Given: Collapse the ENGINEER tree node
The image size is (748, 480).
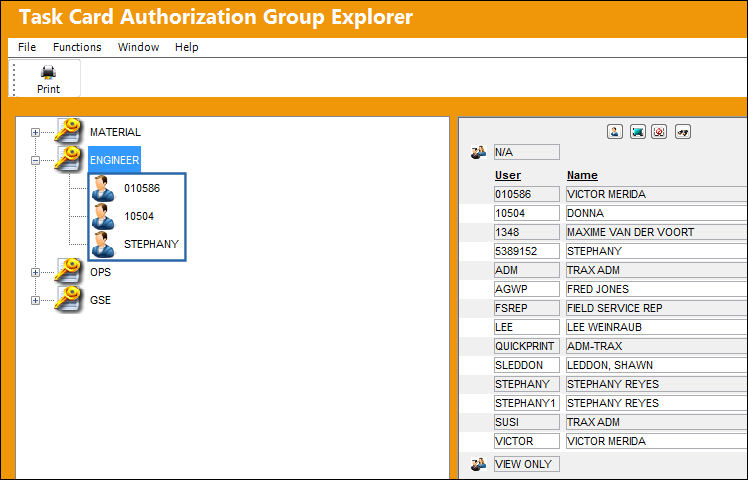Looking at the screenshot, I should click(35, 160).
